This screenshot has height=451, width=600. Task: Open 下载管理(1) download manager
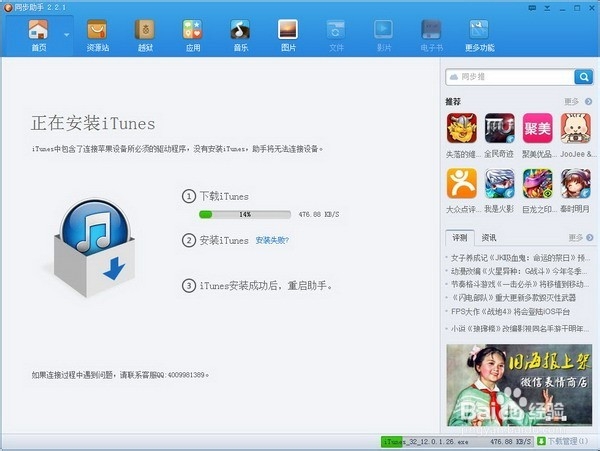(x=567, y=441)
